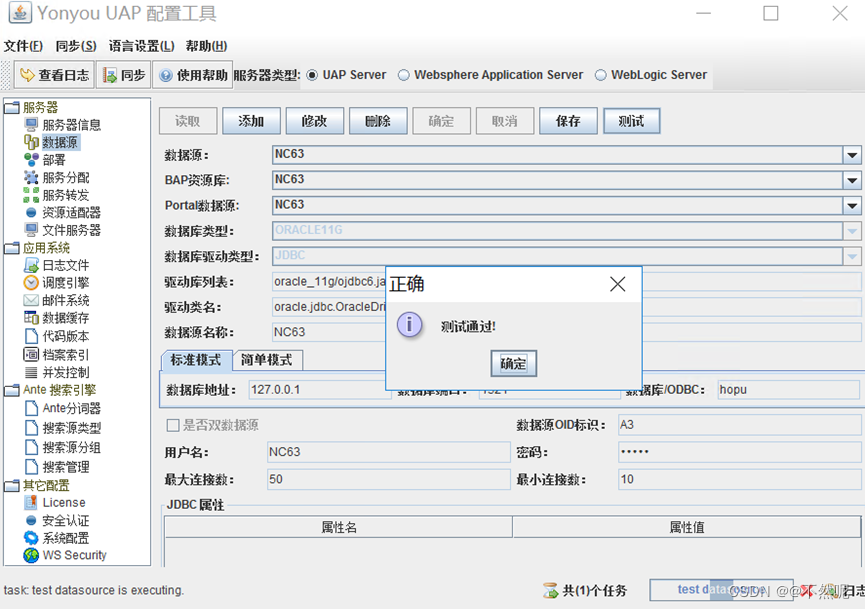865x609 pixels.
Task: Click the 删除 button
Action: click(378, 121)
